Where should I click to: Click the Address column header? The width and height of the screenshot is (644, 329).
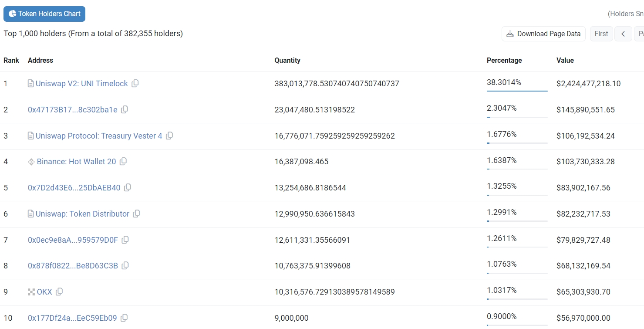pos(40,60)
